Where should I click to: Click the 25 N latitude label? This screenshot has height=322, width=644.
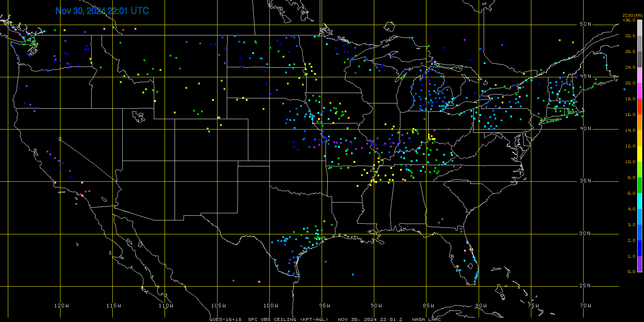click(x=585, y=286)
